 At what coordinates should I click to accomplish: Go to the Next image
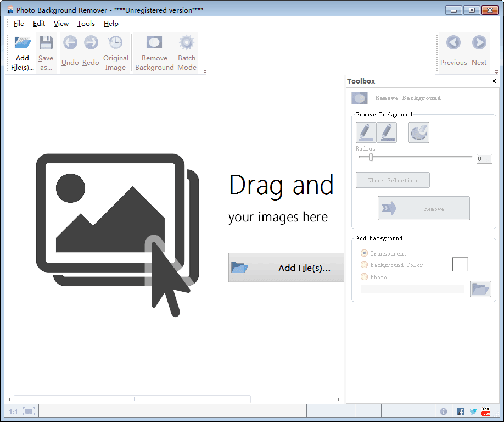[x=478, y=51]
